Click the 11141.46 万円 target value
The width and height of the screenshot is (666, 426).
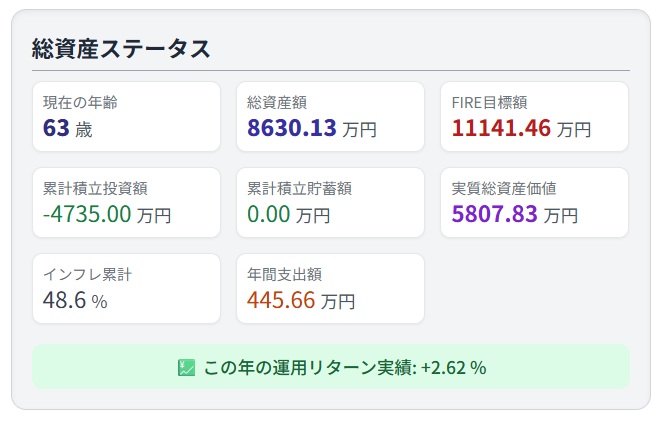tap(522, 128)
